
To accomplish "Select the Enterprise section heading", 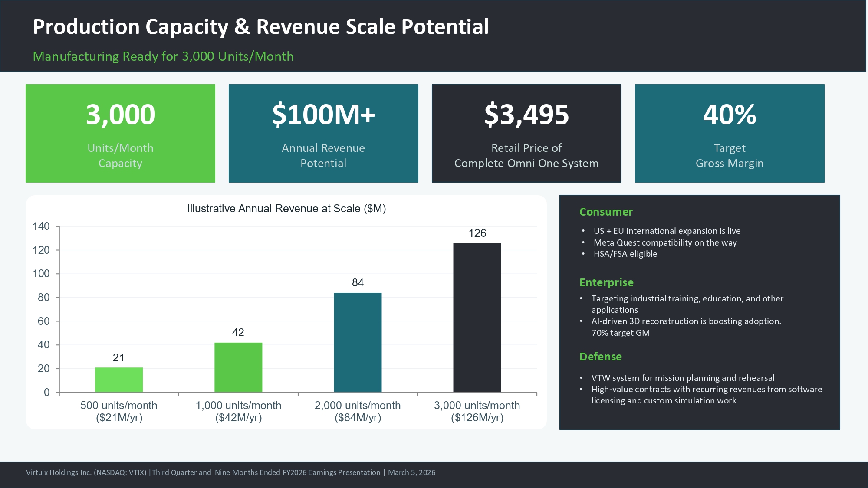I will coord(606,282).
